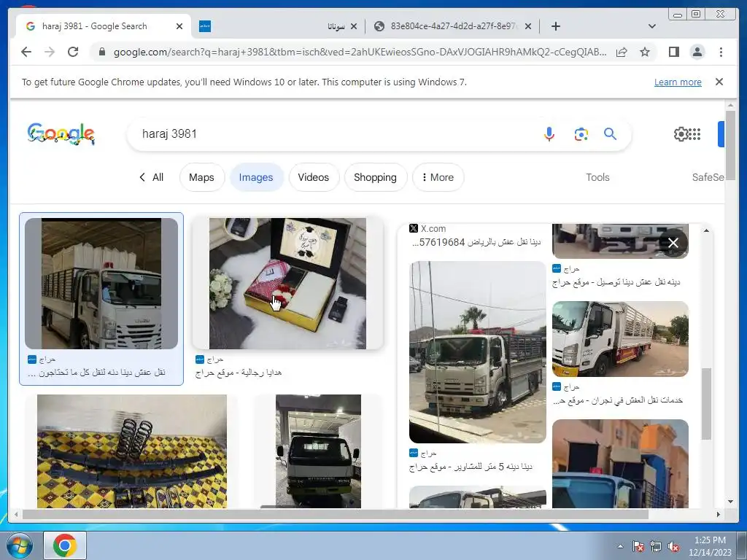This screenshot has width=747, height=560.
Task: Open a new browser tab
Action: click(x=555, y=26)
